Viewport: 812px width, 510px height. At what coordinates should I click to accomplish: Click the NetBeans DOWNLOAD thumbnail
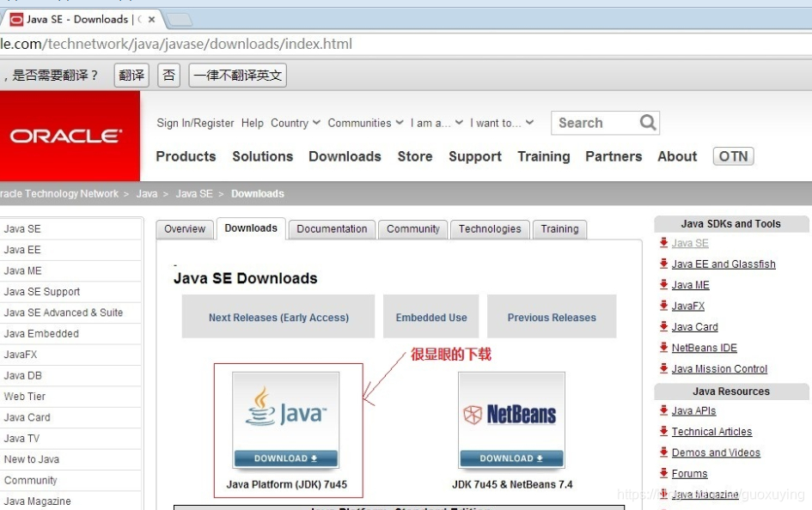(x=511, y=419)
